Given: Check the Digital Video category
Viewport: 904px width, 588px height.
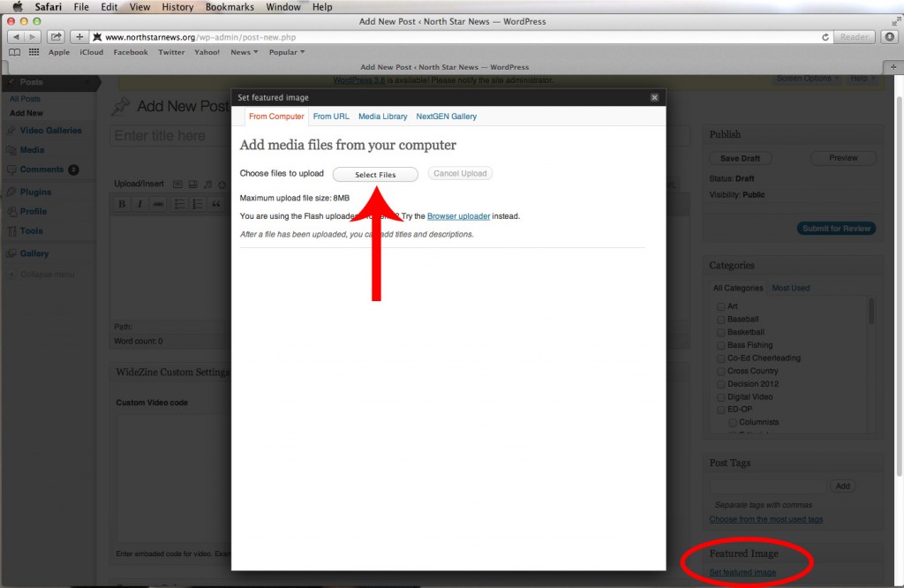Looking at the screenshot, I should [720, 397].
